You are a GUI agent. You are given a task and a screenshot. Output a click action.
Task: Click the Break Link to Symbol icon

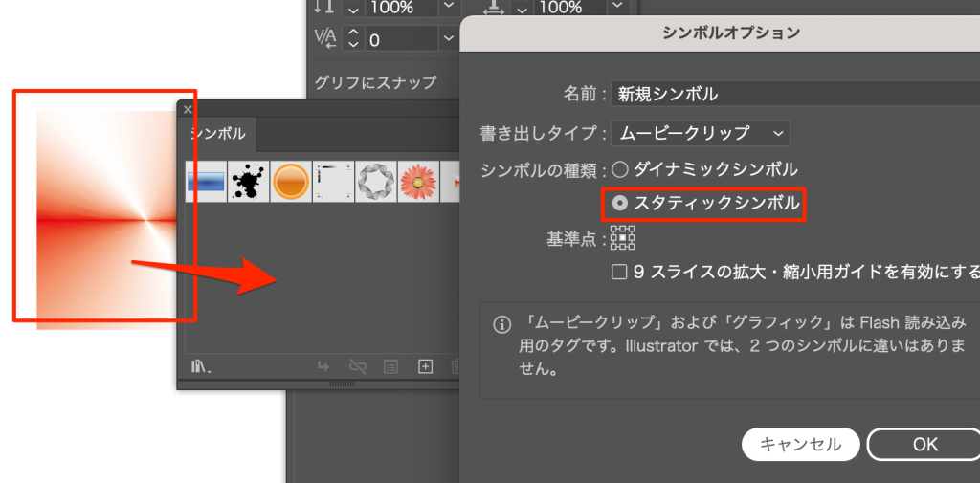pos(358,365)
